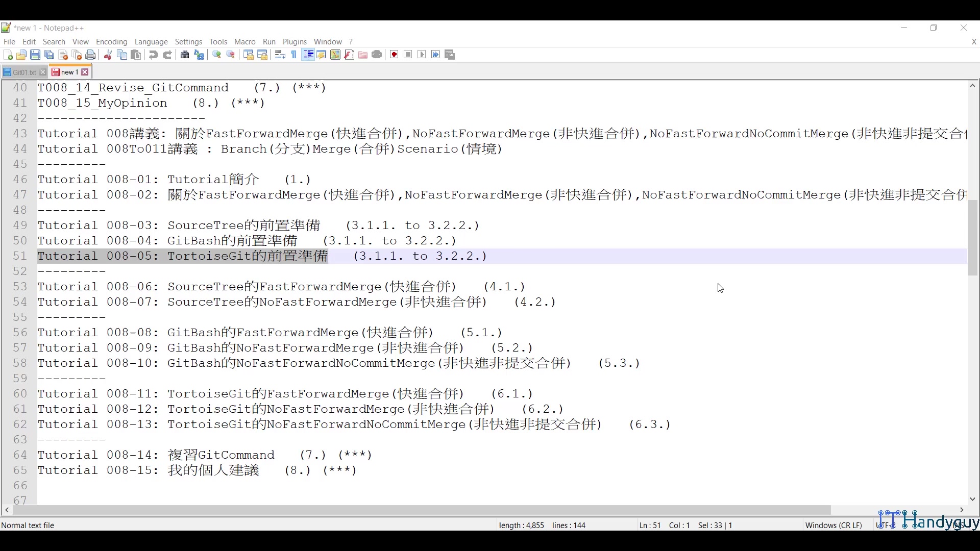Screen dimensions: 980x551
Task: Click the Zoom In magnifier icon
Action: tap(216, 55)
